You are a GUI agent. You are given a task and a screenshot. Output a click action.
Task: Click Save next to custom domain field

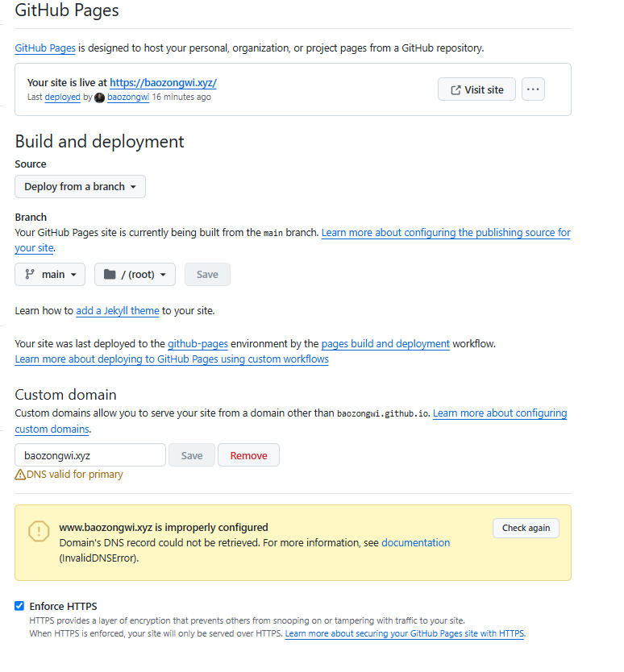192,455
